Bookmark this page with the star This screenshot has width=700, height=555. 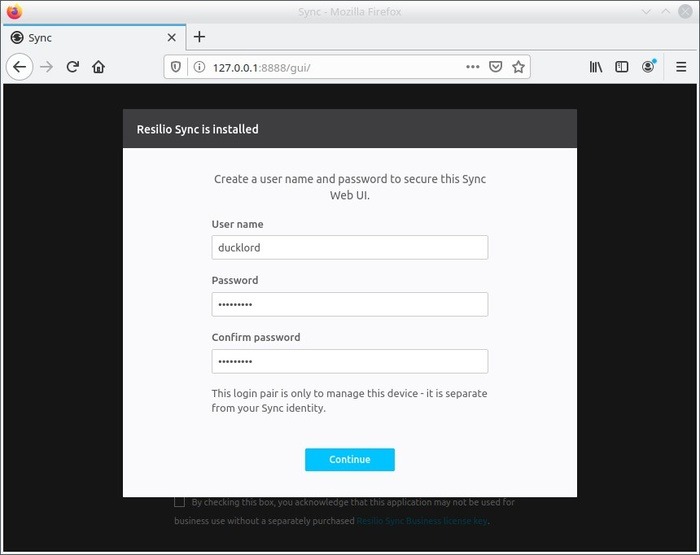(x=518, y=67)
